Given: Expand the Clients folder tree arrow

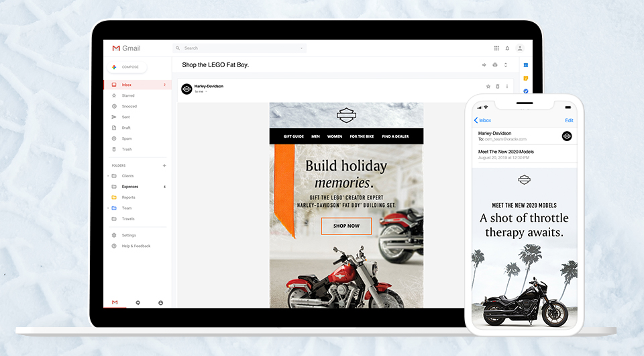Looking at the screenshot, I should (x=107, y=176).
